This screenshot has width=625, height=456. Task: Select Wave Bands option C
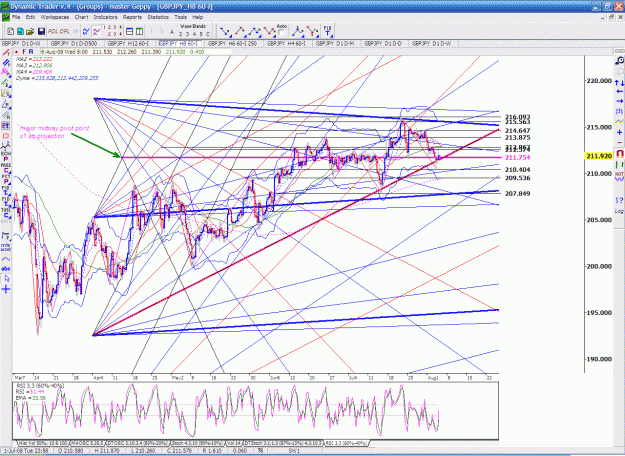(207, 34)
